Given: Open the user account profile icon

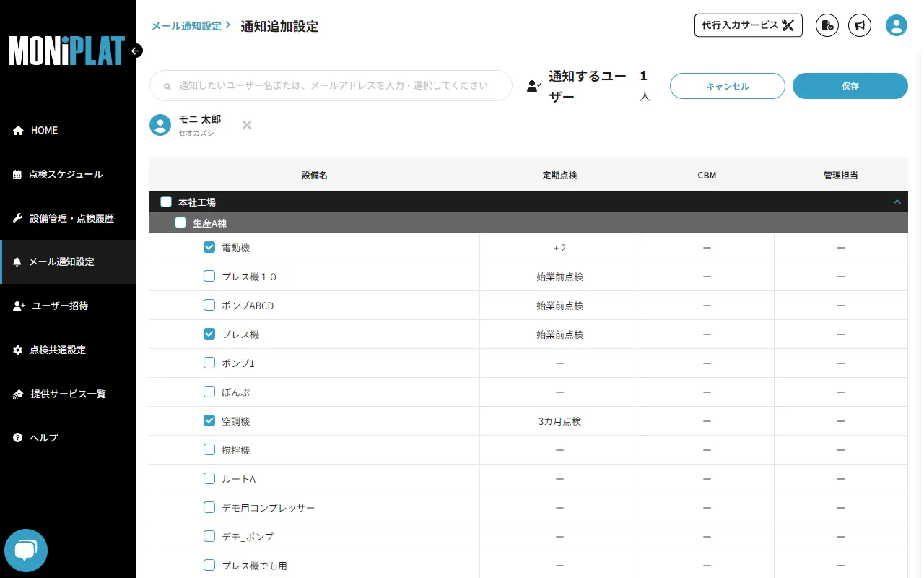Looking at the screenshot, I should [896, 25].
